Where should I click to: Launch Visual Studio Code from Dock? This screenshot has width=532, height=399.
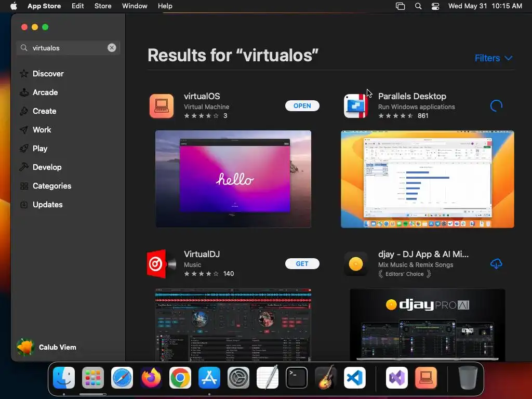click(354, 378)
